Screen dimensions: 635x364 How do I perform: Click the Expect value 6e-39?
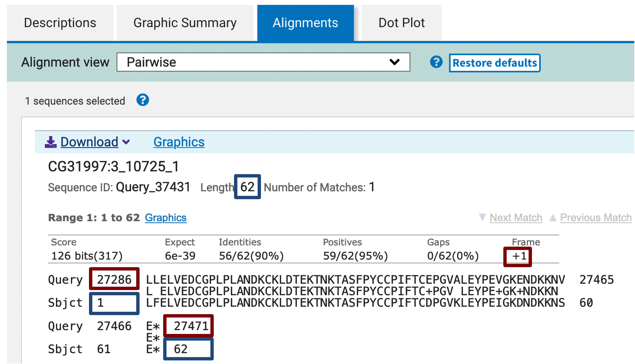(x=180, y=256)
